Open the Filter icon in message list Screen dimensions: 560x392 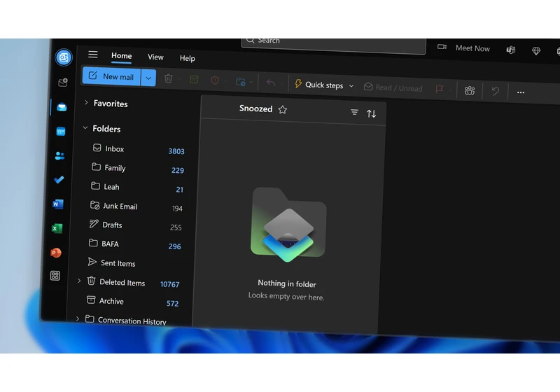pos(354,113)
